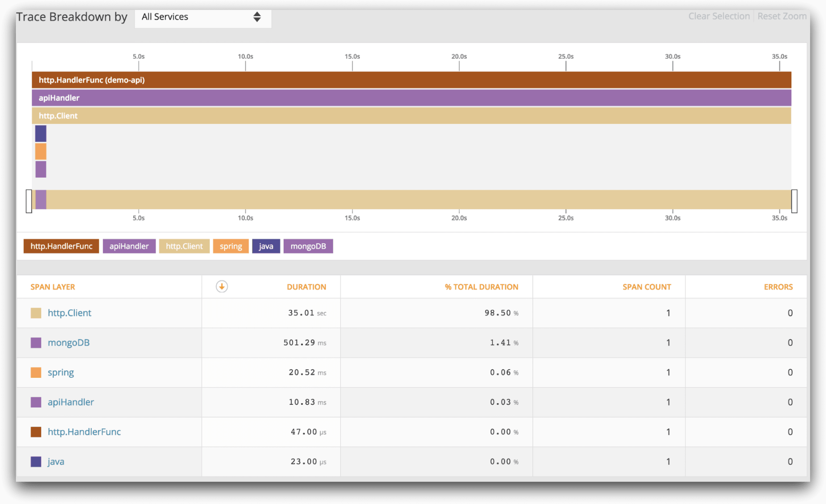Toggle the http.HandlerFunc legend chip
This screenshot has width=826, height=504.
click(x=61, y=246)
